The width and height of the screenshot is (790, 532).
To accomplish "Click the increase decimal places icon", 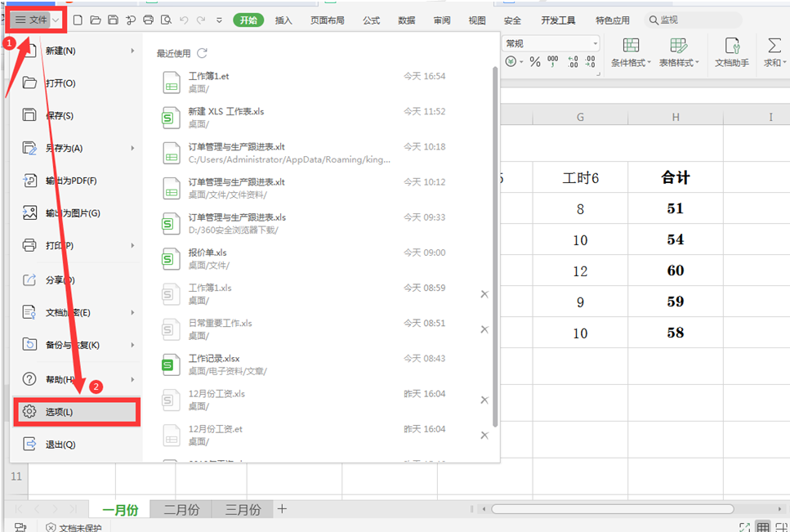I will click(x=573, y=62).
